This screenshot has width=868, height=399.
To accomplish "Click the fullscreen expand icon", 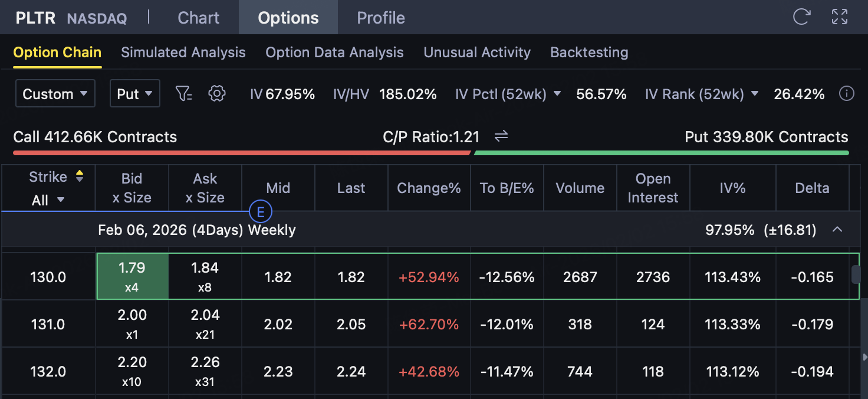I will point(839,17).
